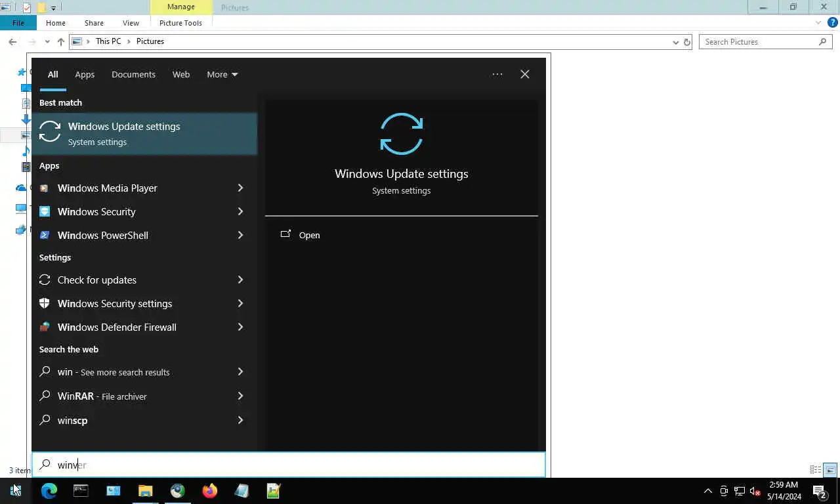The height and width of the screenshot is (504, 840).
Task: Switch to the Documents search tab
Action: (133, 75)
